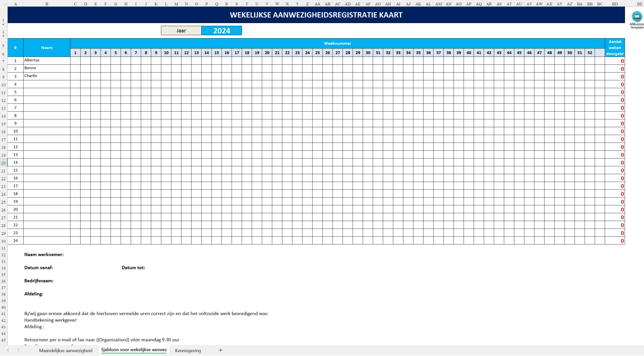Select row header 7
The width and height of the screenshot is (644, 356).
coord(3,60)
